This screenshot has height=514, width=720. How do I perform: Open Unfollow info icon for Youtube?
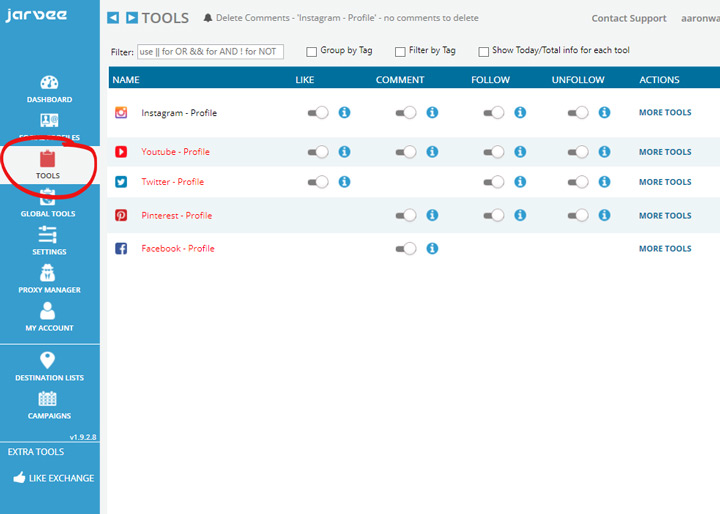(x=604, y=152)
